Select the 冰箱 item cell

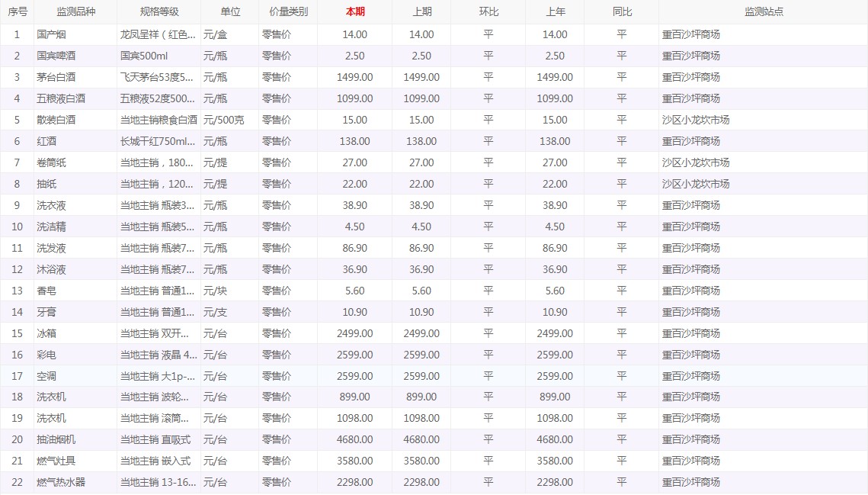point(46,333)
